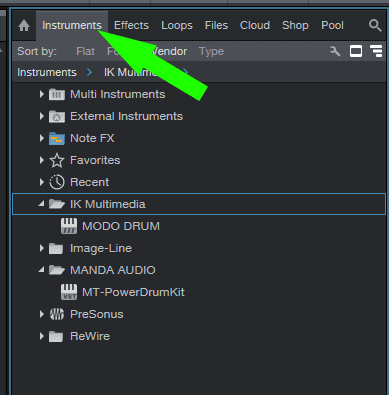The width and height of the screenshot is (389, 395).
Task: Expand the ReWire folder
Action: coord(41,336)
